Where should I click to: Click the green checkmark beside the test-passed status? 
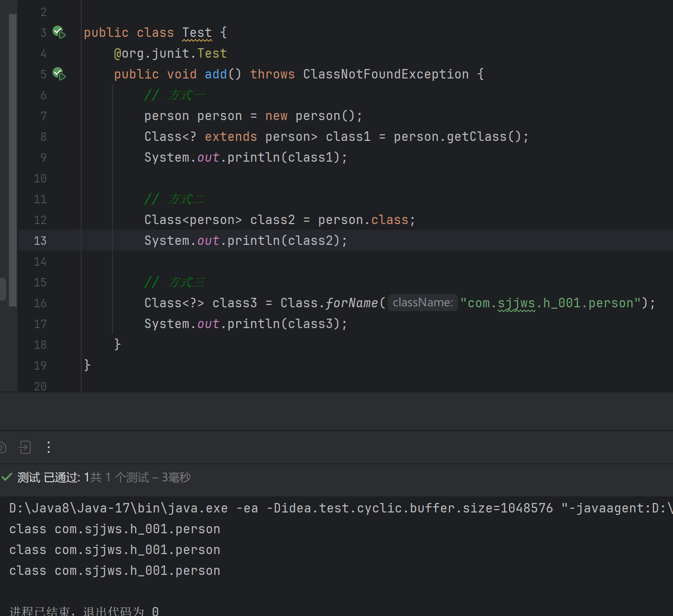click(7, 477)
